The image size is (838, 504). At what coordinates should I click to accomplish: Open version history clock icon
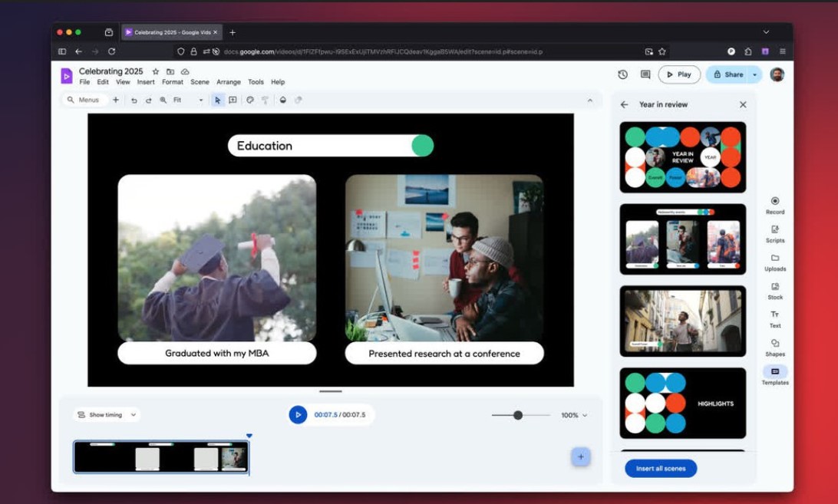coord(622,74)
